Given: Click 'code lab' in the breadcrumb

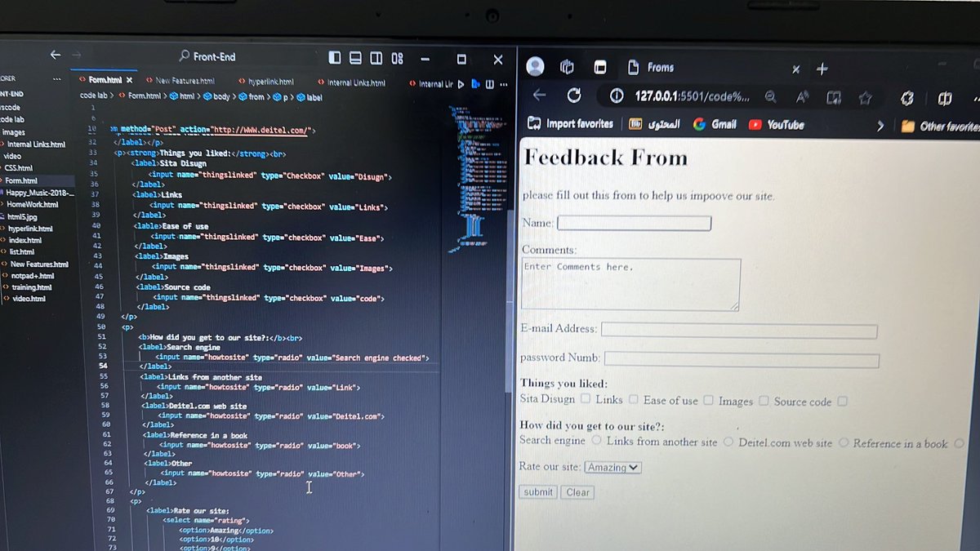Looking at the screenshot, I should (93, 96).
